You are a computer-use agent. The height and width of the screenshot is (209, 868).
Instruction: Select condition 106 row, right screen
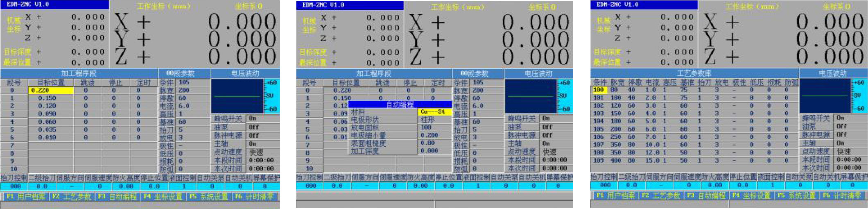coord(694,137)
